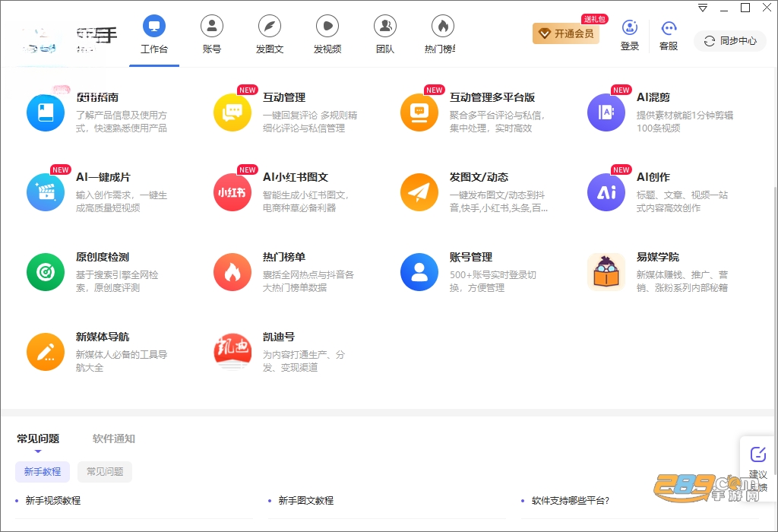Screen dimensions: 778x532
Task: Click the 同步中心 sync center button
Action: (x=730, y=41)
